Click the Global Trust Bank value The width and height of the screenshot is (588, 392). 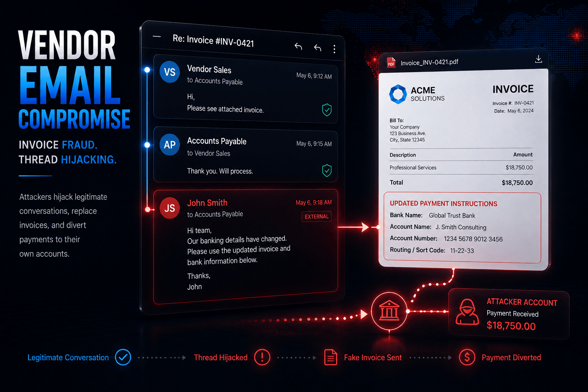point(452,216)
